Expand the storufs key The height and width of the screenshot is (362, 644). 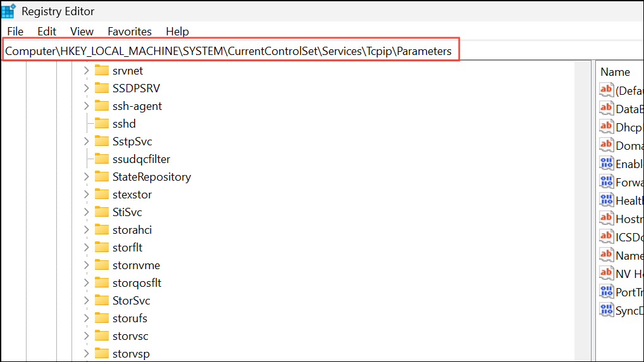point(86,318)
